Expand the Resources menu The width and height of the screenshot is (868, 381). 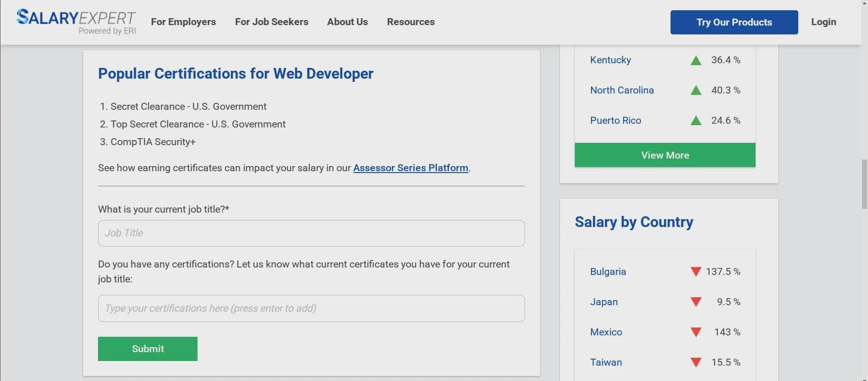411,22
